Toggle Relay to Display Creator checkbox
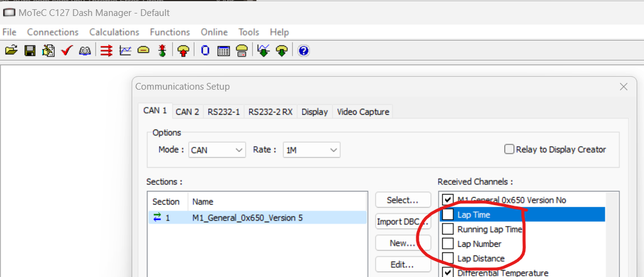The height and width of the screenshot is (277, 644). pyautogui.click(x=509, y=149)
